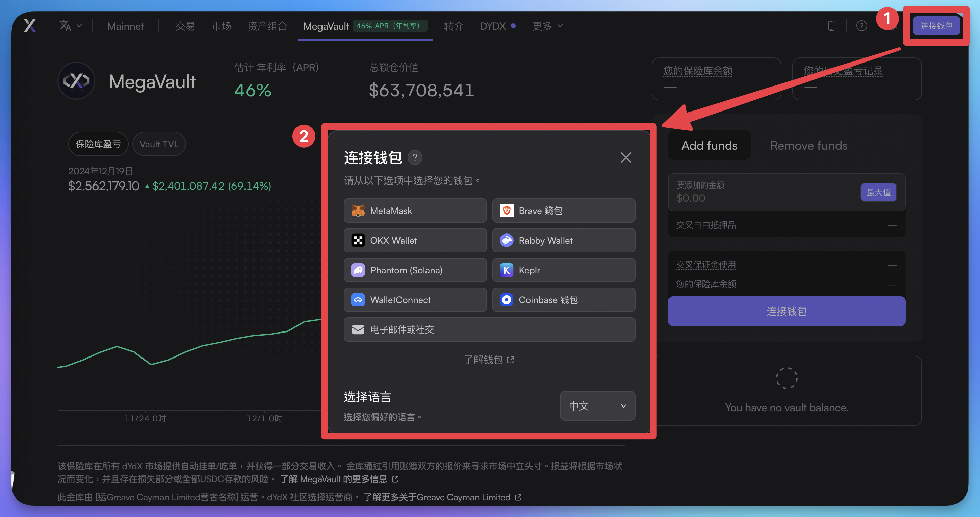This screenshot has width=980, height=517.
Task: Click 12/1 0时 axis label
Action: click(264, 418)
